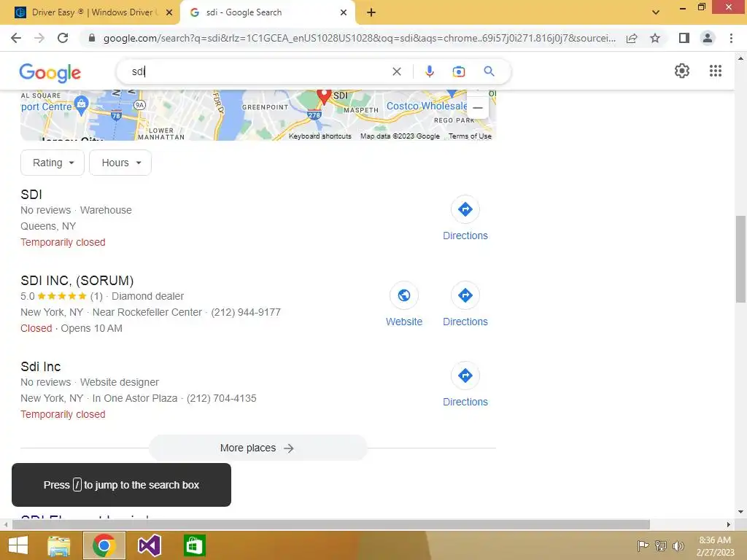Image resolution: width=747 pixels, height=560 pixels.
Task: Clear the search box with the X
Action: (396, 71)
